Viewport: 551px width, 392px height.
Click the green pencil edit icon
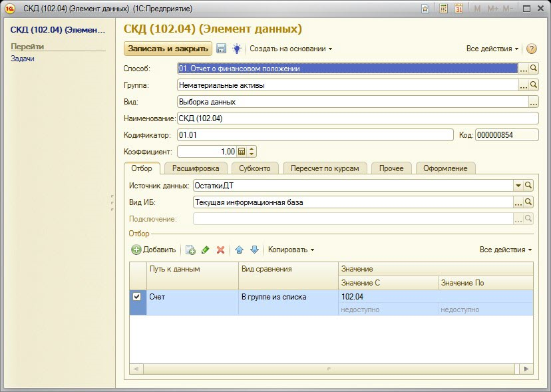[x=205, y=250]
